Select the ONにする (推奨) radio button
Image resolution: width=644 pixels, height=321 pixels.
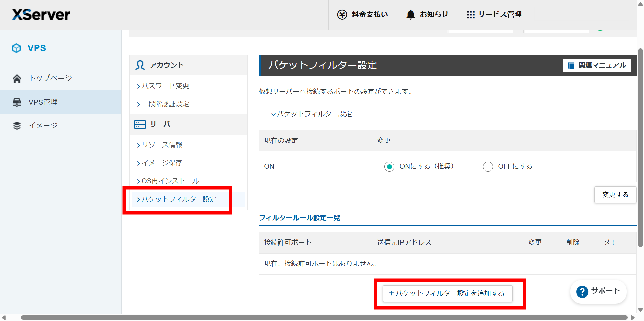point(389,167)
